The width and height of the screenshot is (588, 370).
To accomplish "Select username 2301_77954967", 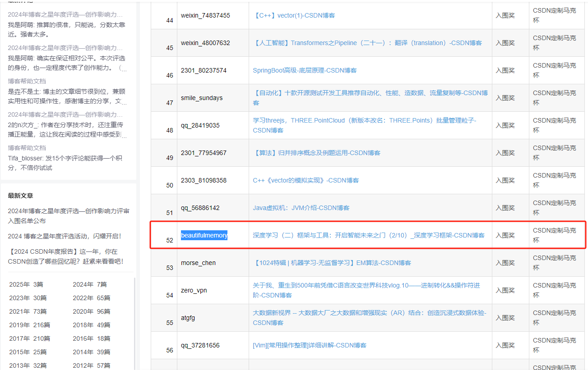I will point(204,153).
